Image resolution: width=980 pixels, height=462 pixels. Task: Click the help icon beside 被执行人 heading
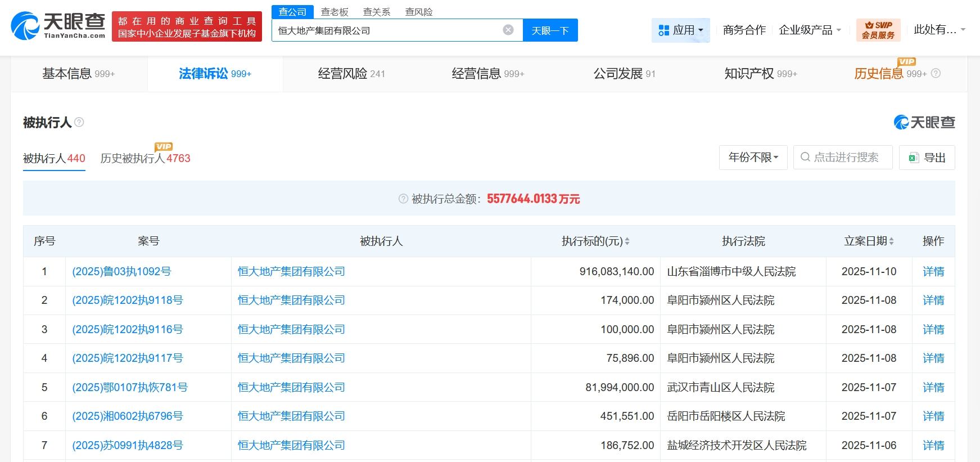(79, 122)
